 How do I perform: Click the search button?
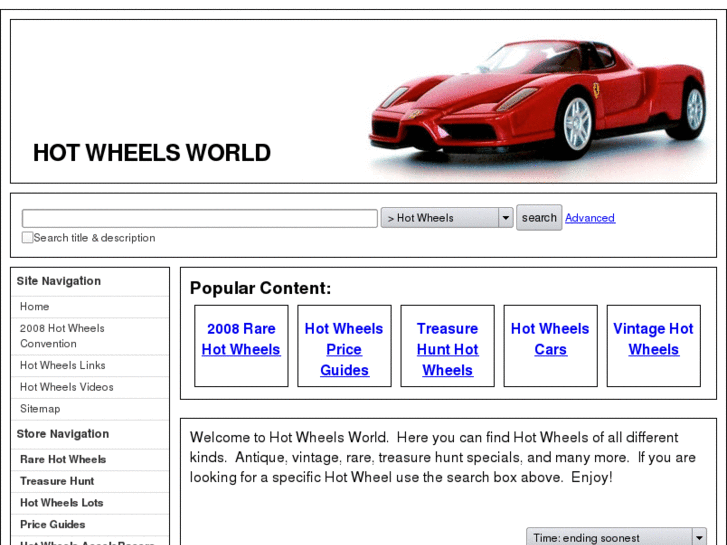[x=539, y=218]
